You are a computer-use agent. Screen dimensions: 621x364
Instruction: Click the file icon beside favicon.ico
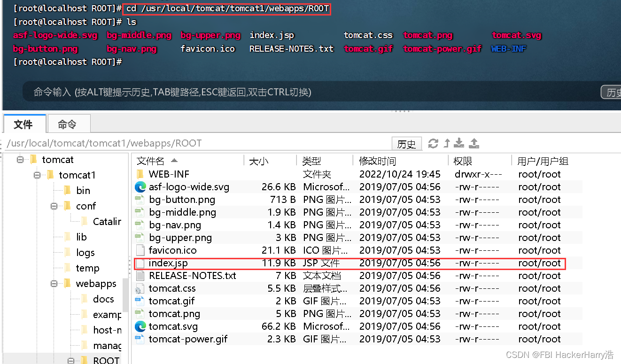[140, 250]
